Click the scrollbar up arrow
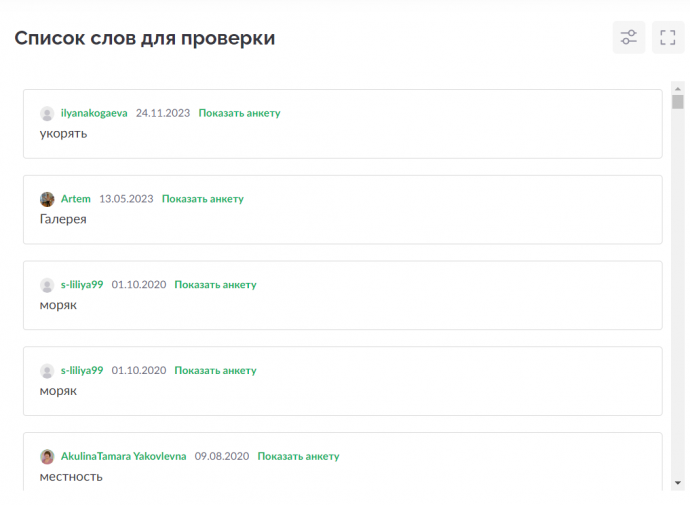Screen dimensions: 690x505 (x=678, y=88)
